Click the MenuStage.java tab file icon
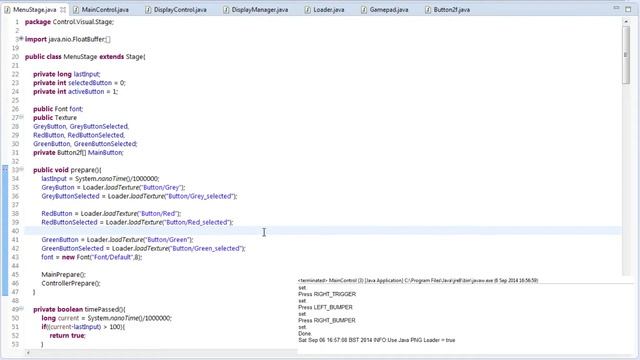This screenshot has height=360, width=640. [x=7, y=9]
